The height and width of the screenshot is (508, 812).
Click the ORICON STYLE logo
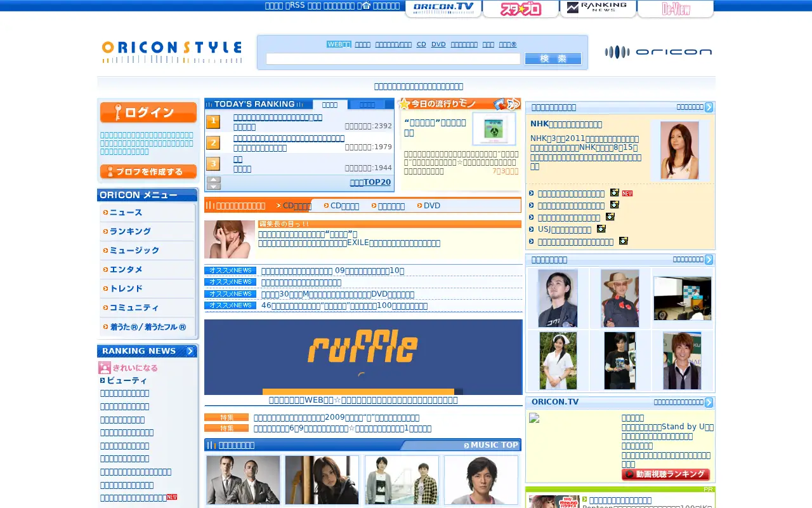click(171, 52)
